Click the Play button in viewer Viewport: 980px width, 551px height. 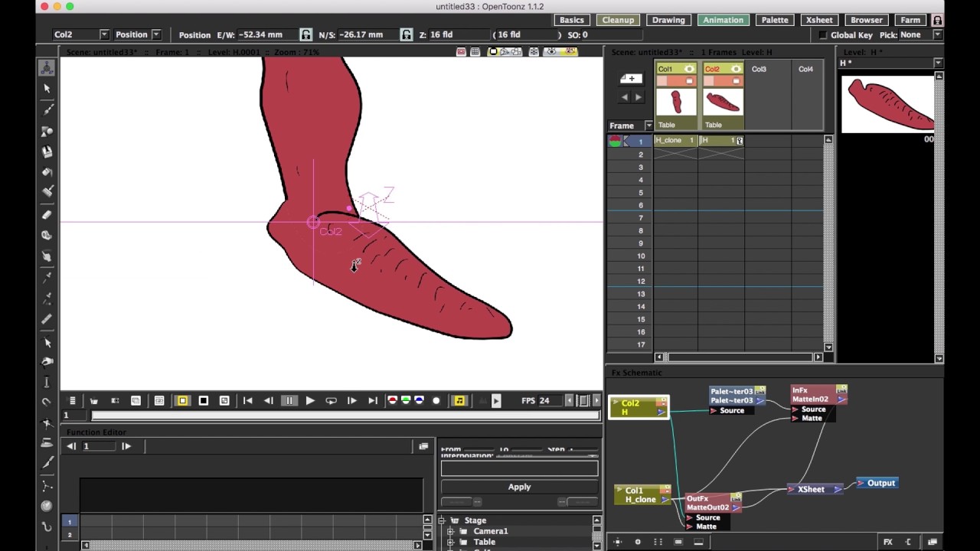[310, 400]
